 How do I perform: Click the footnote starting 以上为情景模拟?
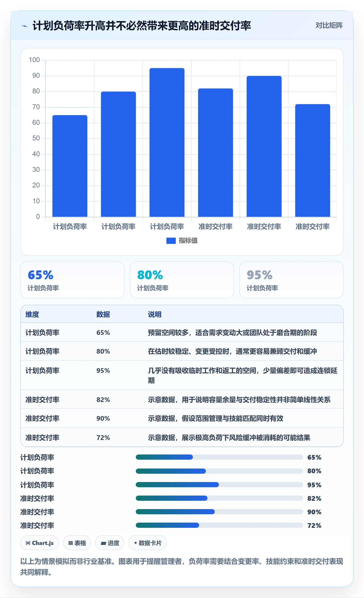tap(182, 567)
